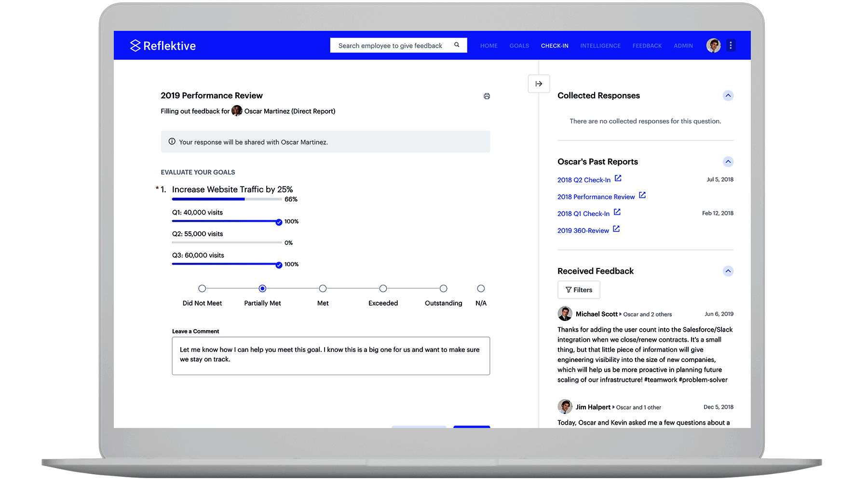Click the Filters button
868x482 pixels.
click(x=579, y=290)
